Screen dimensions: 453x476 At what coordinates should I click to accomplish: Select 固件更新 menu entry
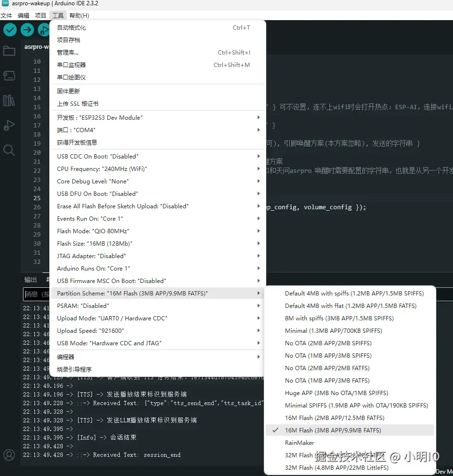pyautogui.click(x=158, y=91)
